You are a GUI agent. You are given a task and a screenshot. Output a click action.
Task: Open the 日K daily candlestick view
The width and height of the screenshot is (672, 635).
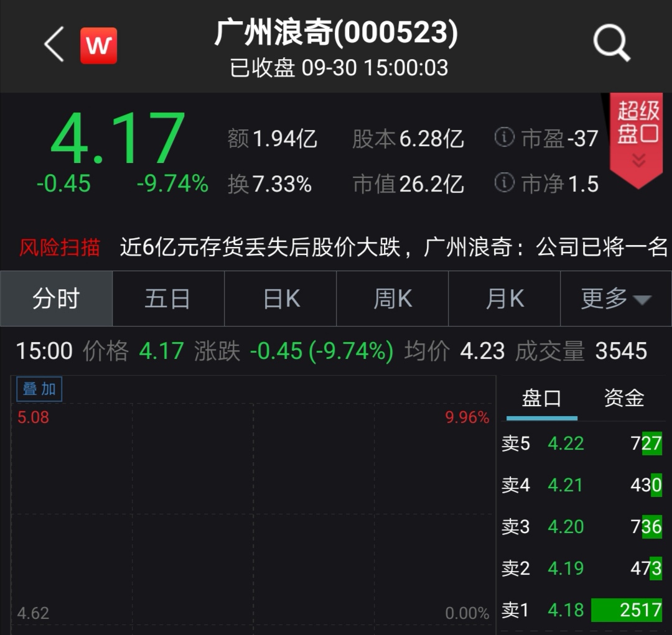pos(280,299)
